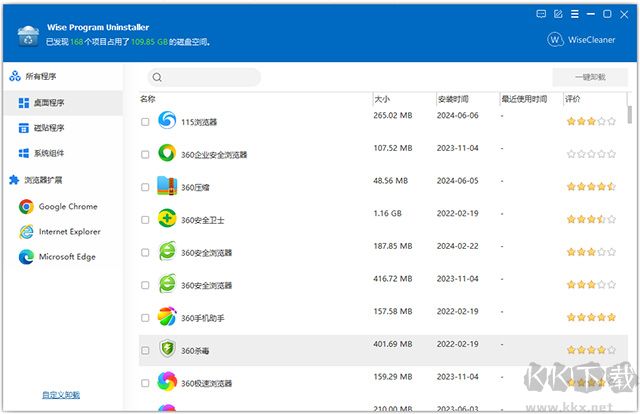Click the search magnifier icon
640x414 pixels.
(x=157, y=77)
